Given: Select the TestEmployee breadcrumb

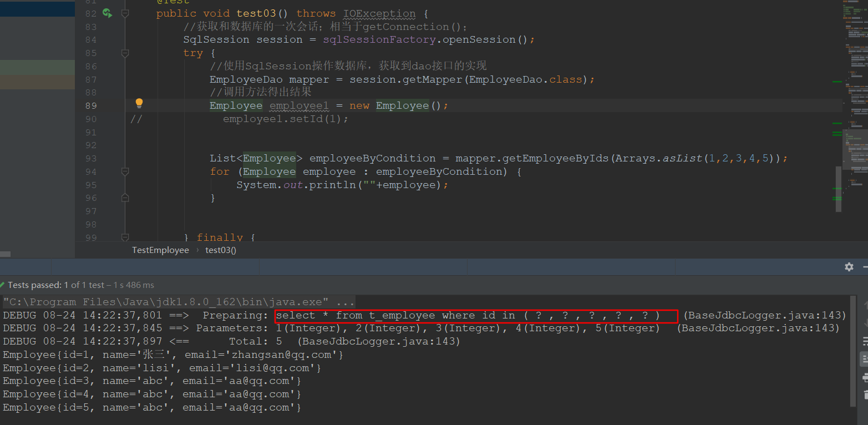Looking at the screenshot, I should (x=160, y=250).
